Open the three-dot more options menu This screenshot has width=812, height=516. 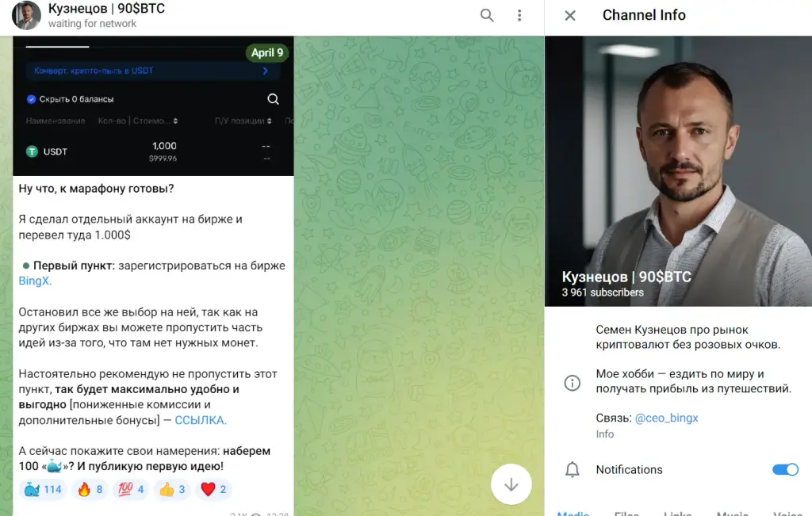click(519, 15)
